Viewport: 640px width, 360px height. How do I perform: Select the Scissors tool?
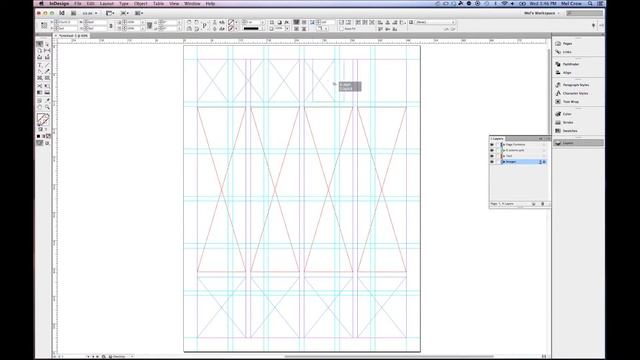click(40, 86)
